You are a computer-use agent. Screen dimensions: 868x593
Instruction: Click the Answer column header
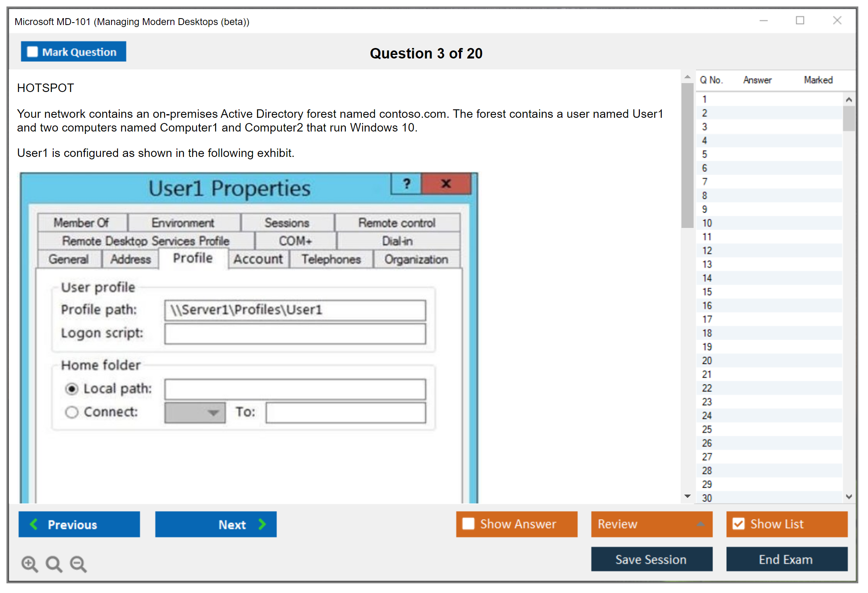(757, 80)
